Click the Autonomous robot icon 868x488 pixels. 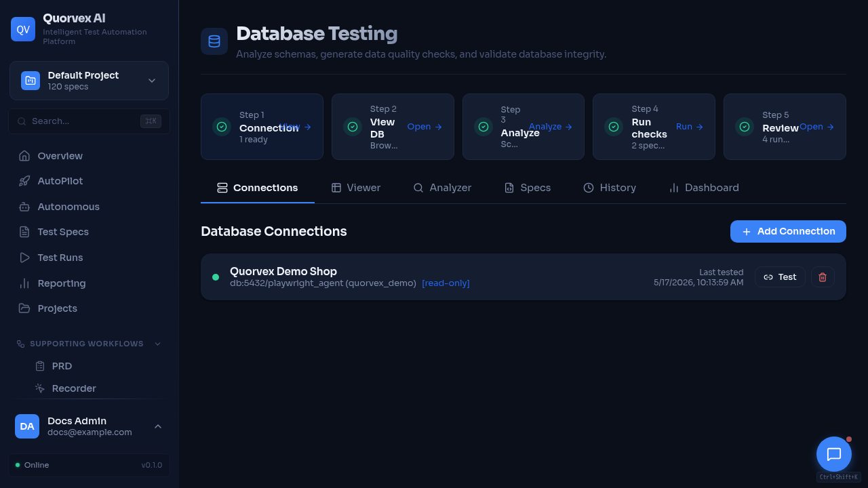pos(24,207)
